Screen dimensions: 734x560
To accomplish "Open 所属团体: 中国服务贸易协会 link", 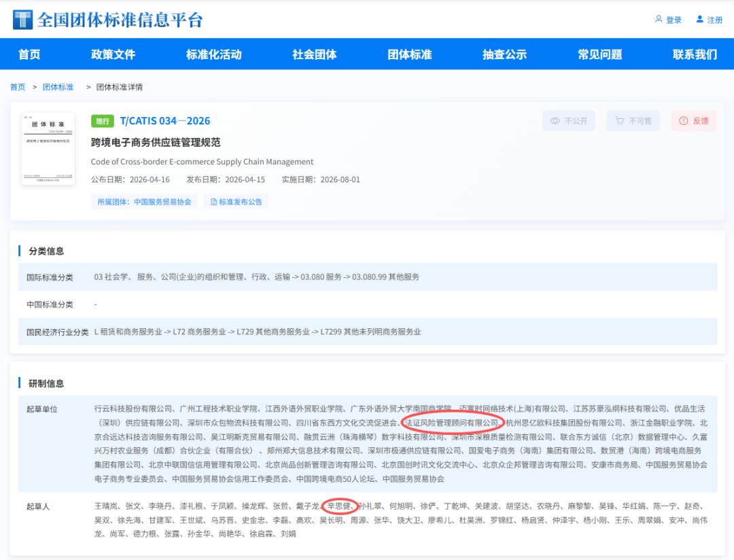I will click(x=144, y=202).
